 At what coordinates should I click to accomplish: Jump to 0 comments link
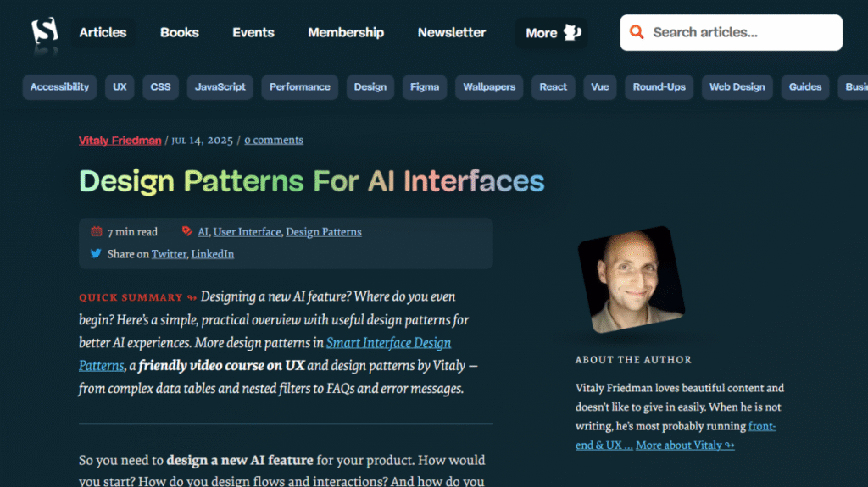(274, 140)
